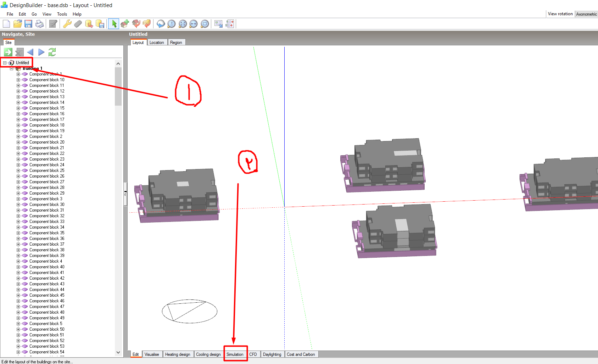The image size is (598, 364).
Task: Save the model with the floppy disk icon
Action: click(x=29, y=24)
